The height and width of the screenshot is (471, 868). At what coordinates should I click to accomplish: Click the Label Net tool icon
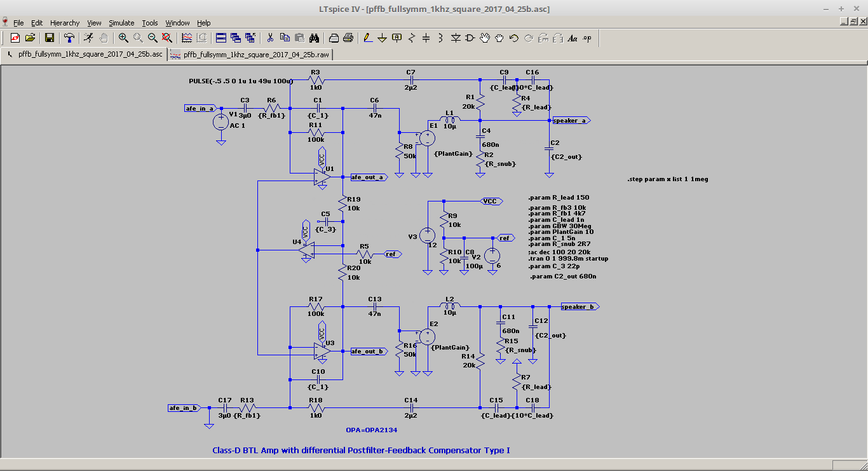pos(397,38)
